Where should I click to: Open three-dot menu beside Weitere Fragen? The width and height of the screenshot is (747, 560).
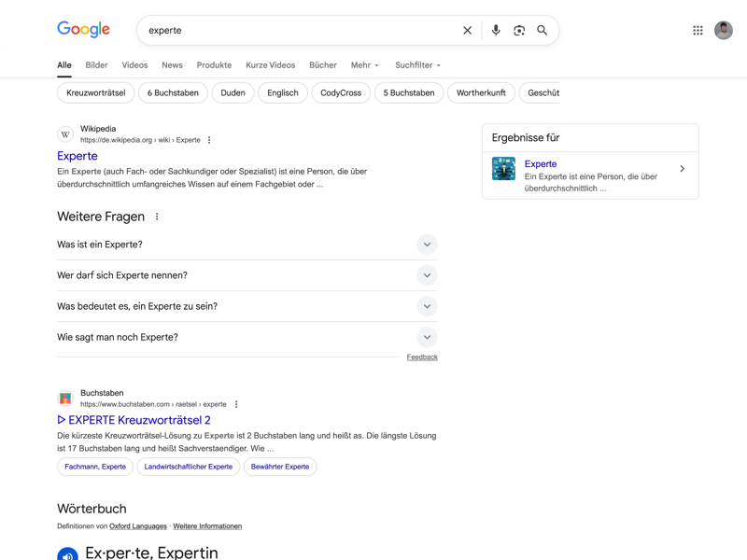157,217
